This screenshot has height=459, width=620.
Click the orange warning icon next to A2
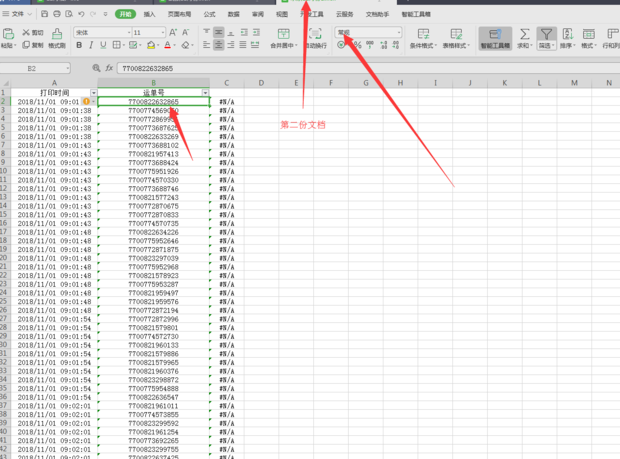coord(86,102)
